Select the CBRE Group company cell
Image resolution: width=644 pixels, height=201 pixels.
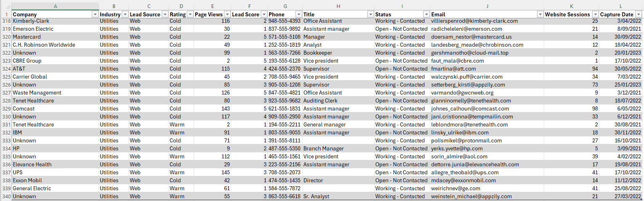(55, 61)
